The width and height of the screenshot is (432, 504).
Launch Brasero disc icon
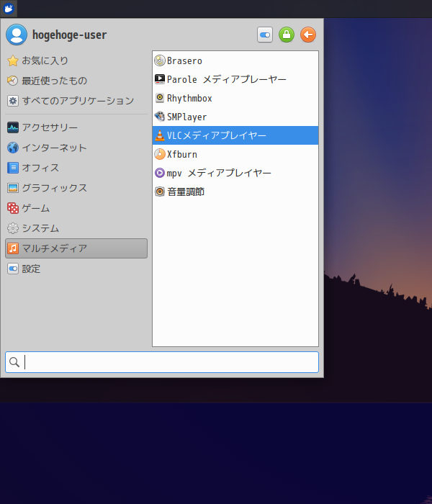pos(160,60)
